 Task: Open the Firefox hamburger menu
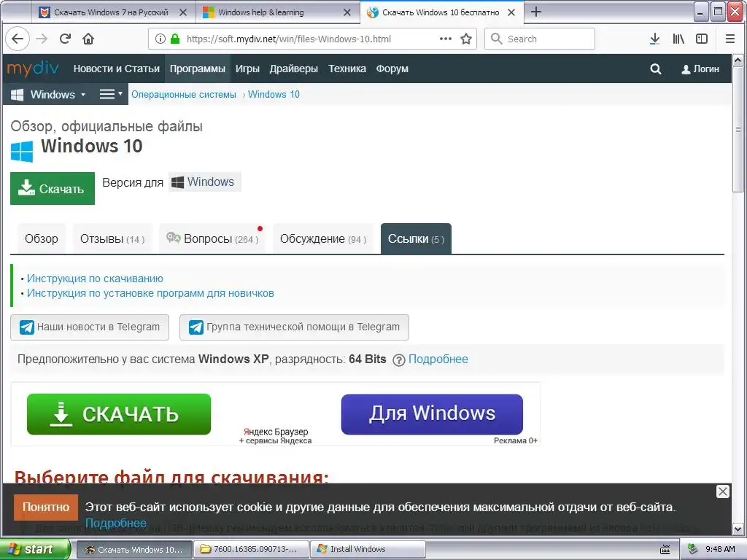729,39
